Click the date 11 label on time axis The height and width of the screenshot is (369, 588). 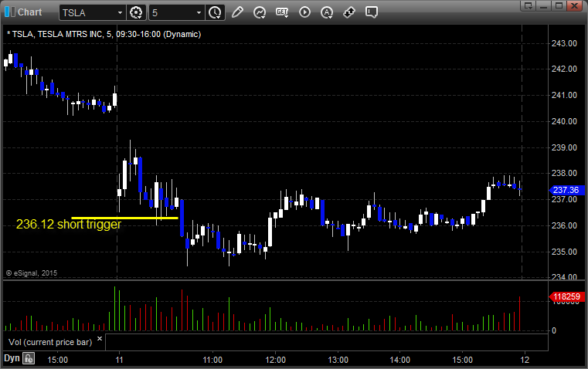pos(119,360)
